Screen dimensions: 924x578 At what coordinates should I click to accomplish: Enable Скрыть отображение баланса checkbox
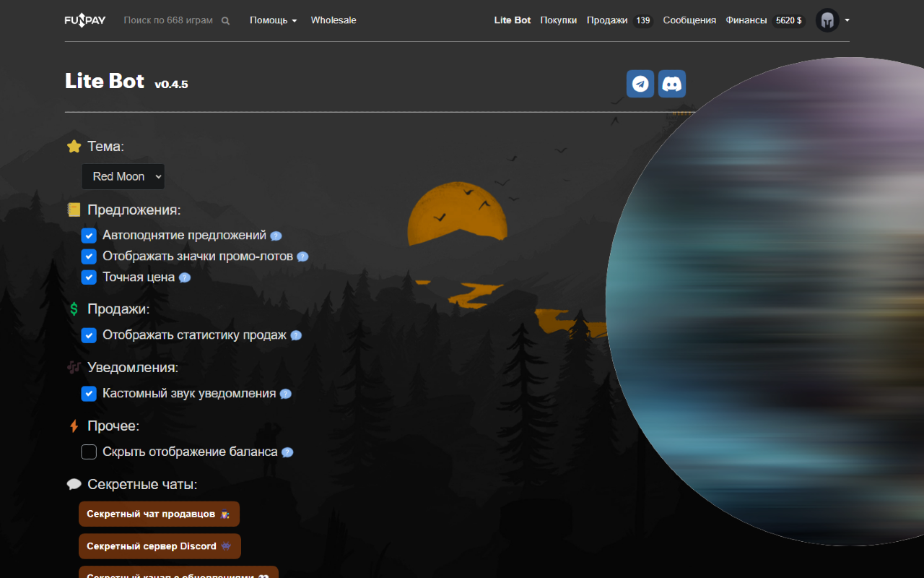[x=89, y=452]
